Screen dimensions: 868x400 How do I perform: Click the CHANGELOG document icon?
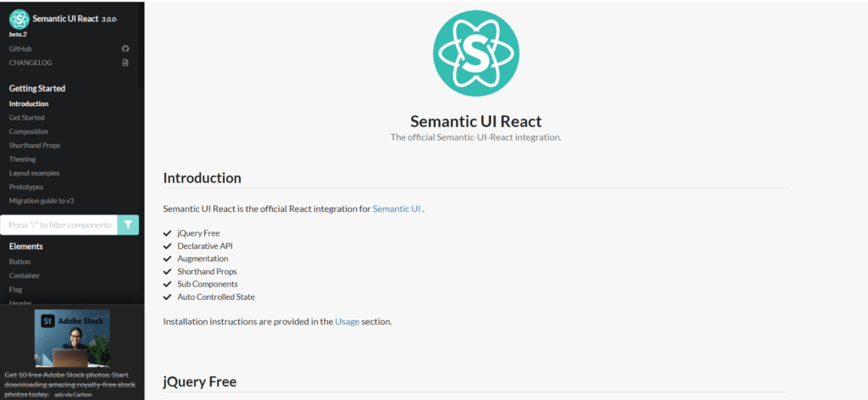[125, 63]
